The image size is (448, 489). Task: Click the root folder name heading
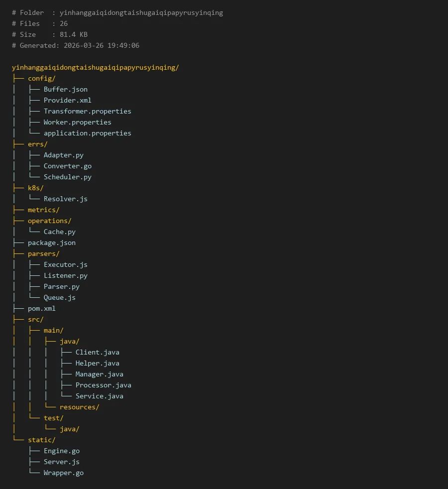[x=95, y=67]
